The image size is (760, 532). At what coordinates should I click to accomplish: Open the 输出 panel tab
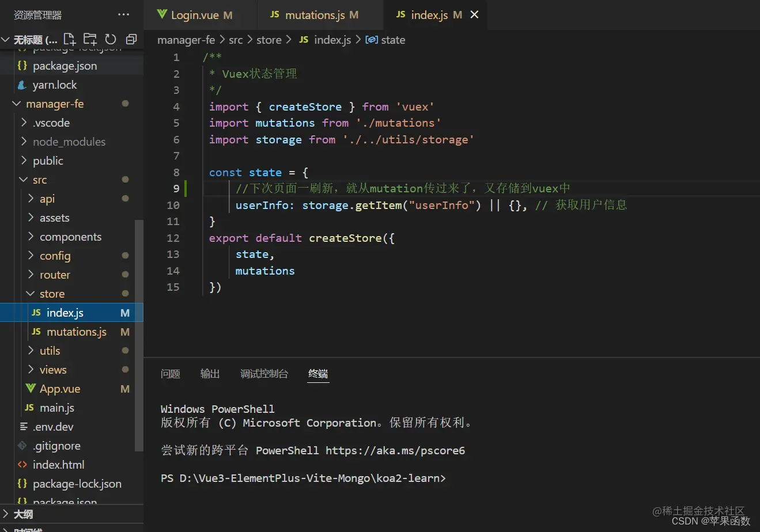click(x=210, y=374)
